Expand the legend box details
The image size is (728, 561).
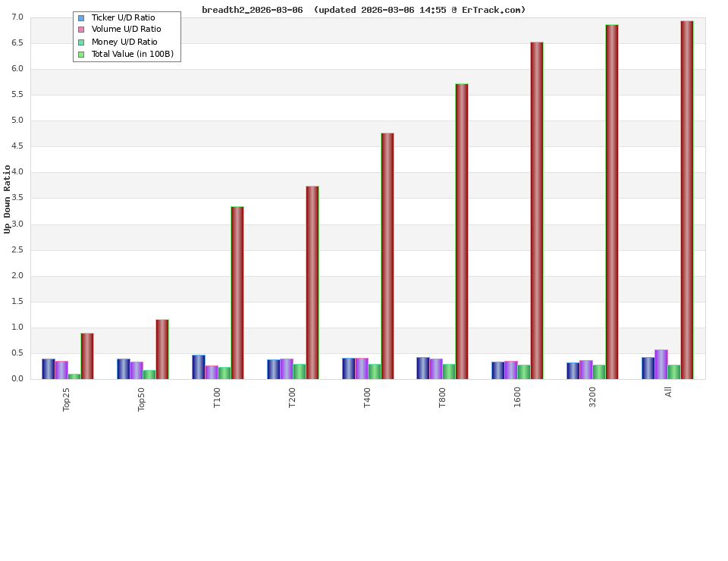127,36
